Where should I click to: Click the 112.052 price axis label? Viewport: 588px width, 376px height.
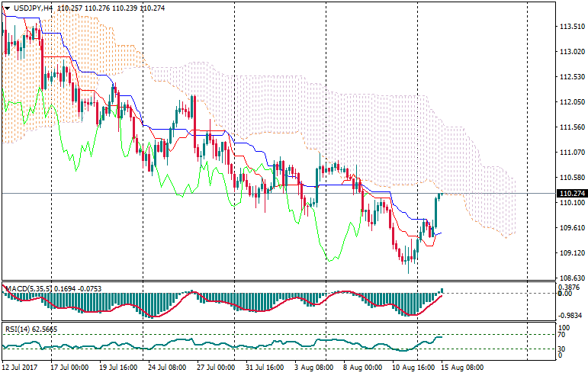pyautogui.click(x=570, y=102)
